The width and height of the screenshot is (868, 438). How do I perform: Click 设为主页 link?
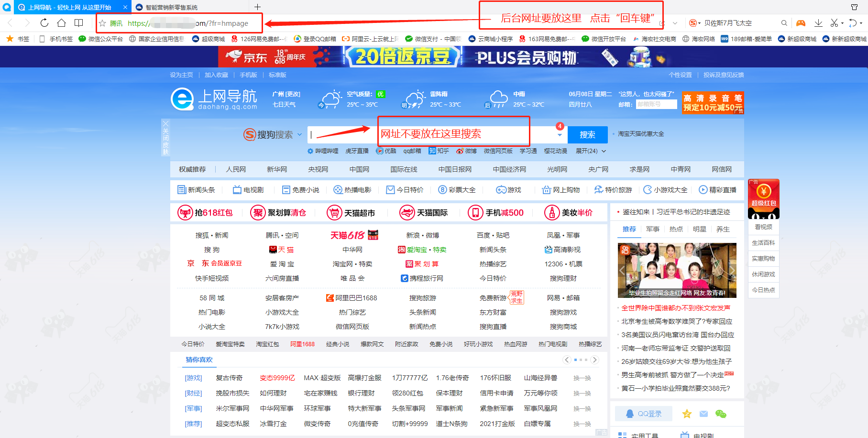(181, 75)
